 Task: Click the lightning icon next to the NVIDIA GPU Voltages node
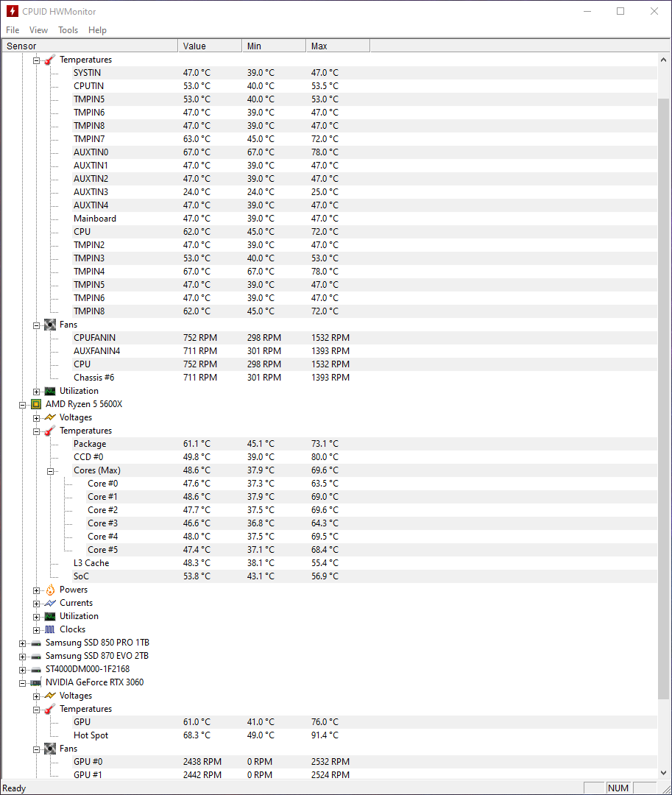click(x=49, y=696)
